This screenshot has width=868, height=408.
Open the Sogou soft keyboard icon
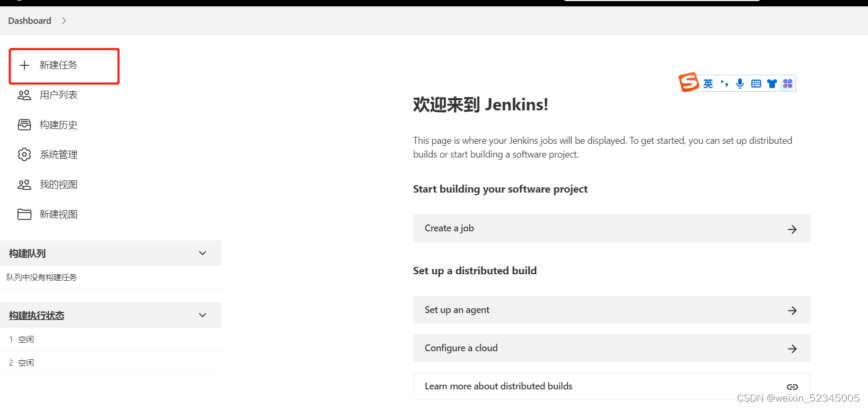pyautogui.click(x=756, y=83)
